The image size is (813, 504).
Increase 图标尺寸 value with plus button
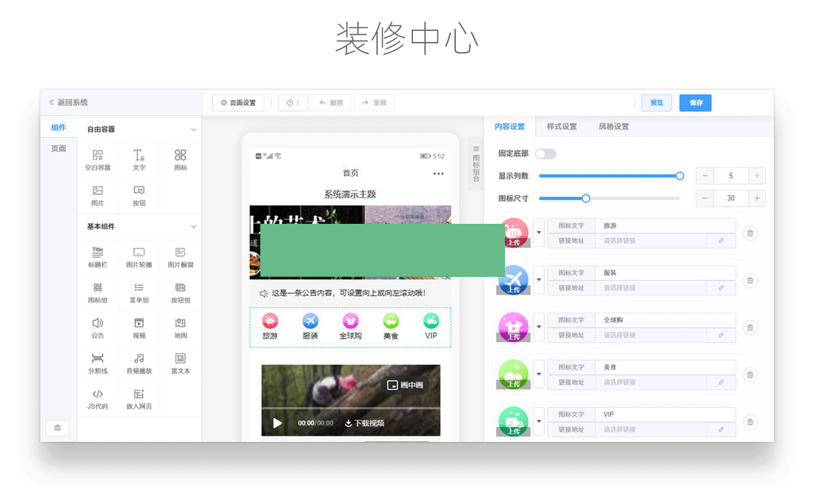(757, 198)
